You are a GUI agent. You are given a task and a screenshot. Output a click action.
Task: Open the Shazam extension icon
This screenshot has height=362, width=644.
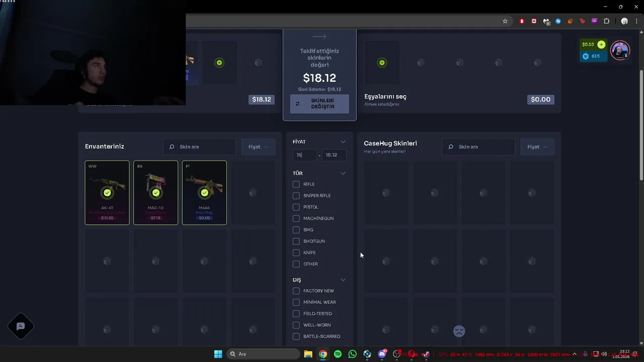(x=558, y=21)
